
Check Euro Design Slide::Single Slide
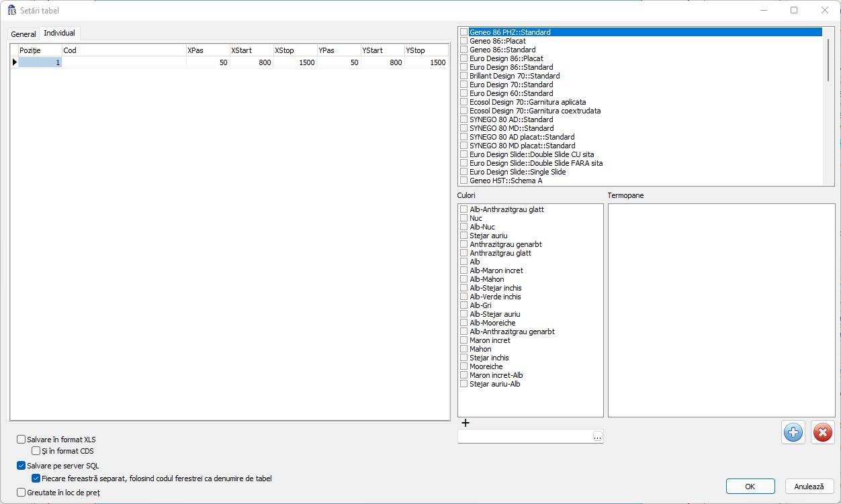[463, 172]
